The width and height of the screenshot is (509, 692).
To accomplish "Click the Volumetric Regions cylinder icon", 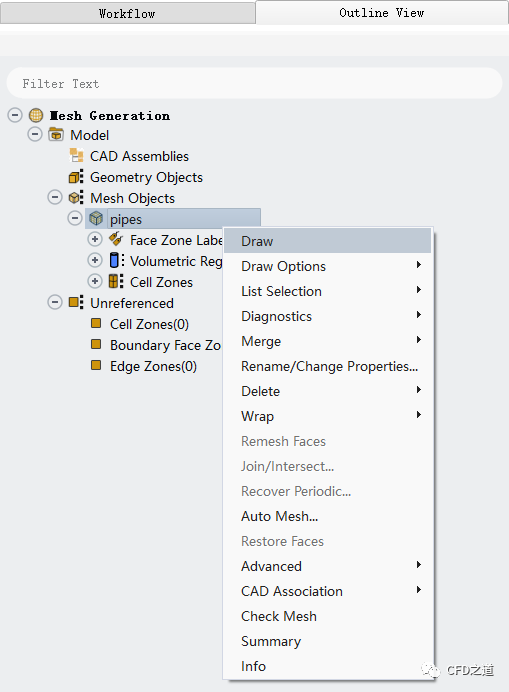I will [116, 260].
